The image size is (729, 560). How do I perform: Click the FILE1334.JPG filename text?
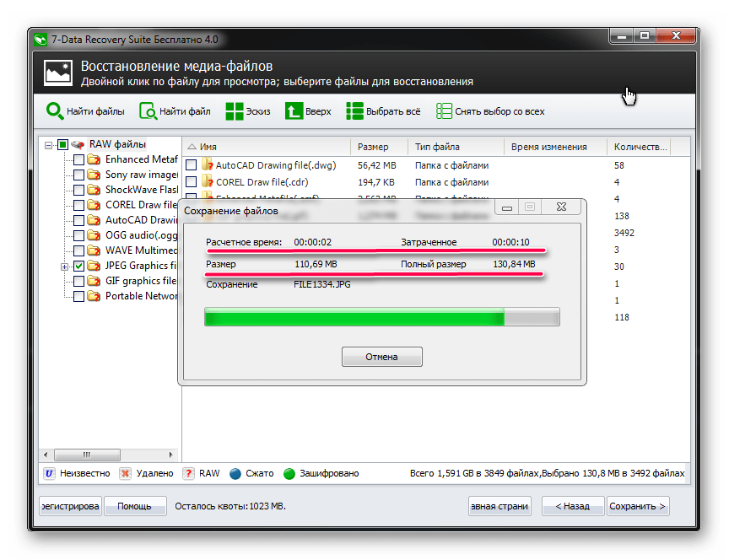[x=322, y=284]
